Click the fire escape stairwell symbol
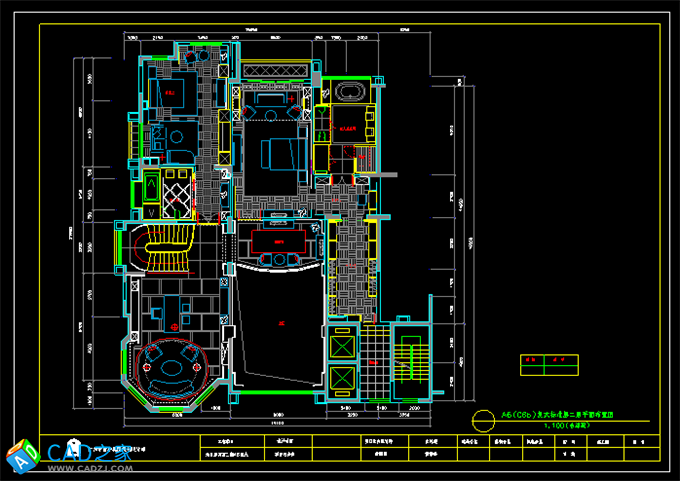 408,358
